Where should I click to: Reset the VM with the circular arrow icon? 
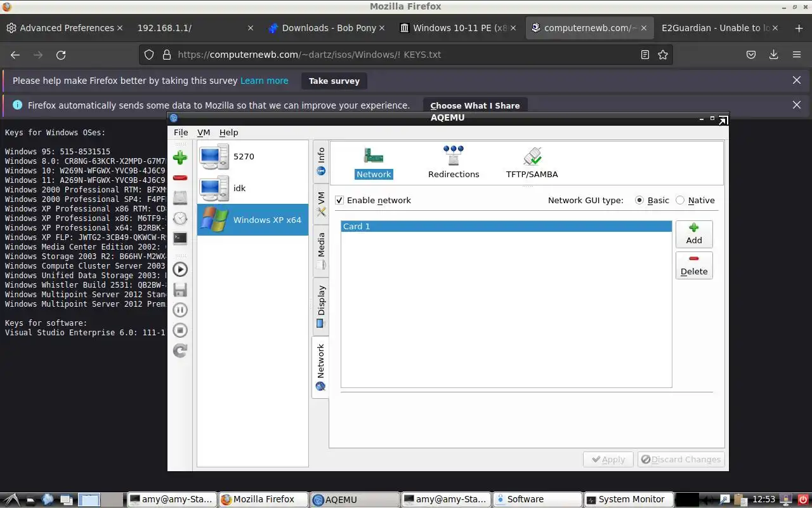180,351
